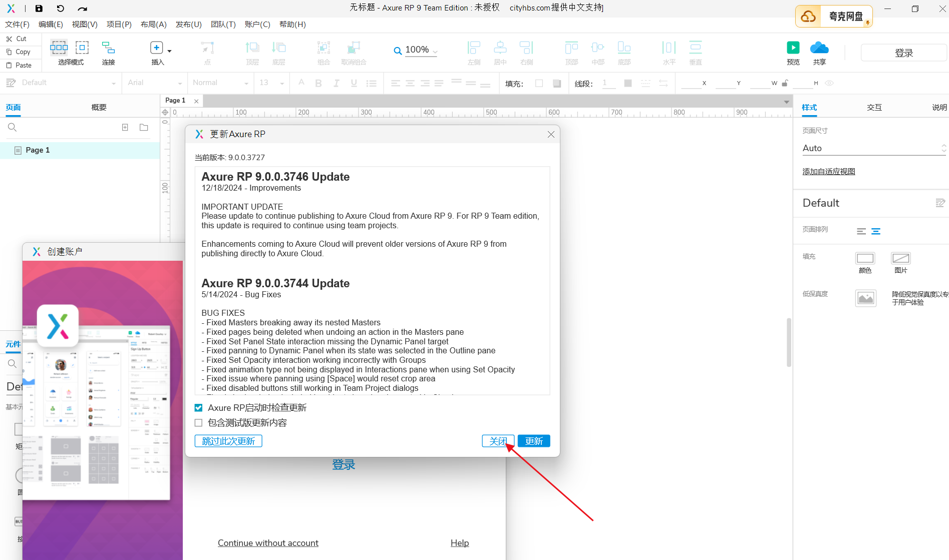Select the contained selection mode icon
The width and height of the screenshot is (949, 560).
pyautogui.click(x=82, y=48)
